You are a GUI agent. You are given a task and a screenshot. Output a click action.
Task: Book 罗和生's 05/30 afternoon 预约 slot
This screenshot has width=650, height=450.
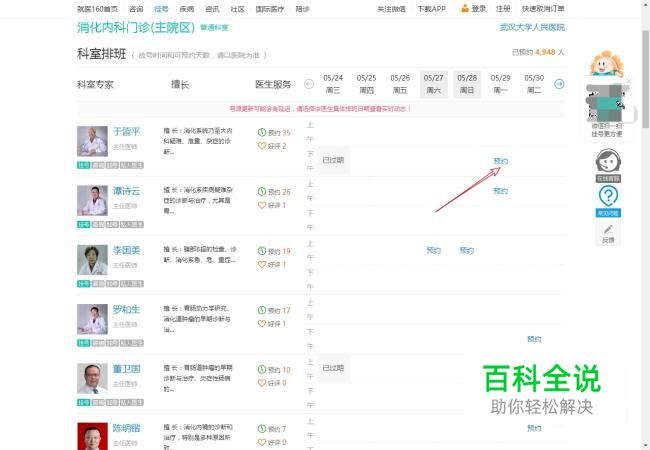click(534, 339)
